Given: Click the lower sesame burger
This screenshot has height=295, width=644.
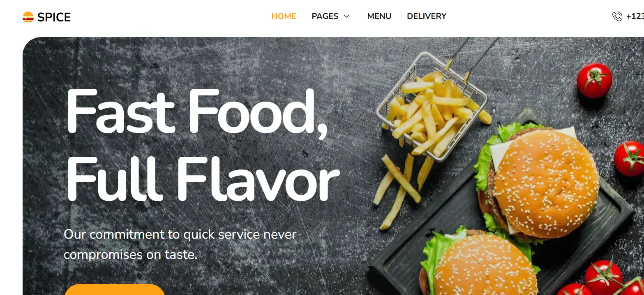Looking at the screenshot, I should pos(479,262).
